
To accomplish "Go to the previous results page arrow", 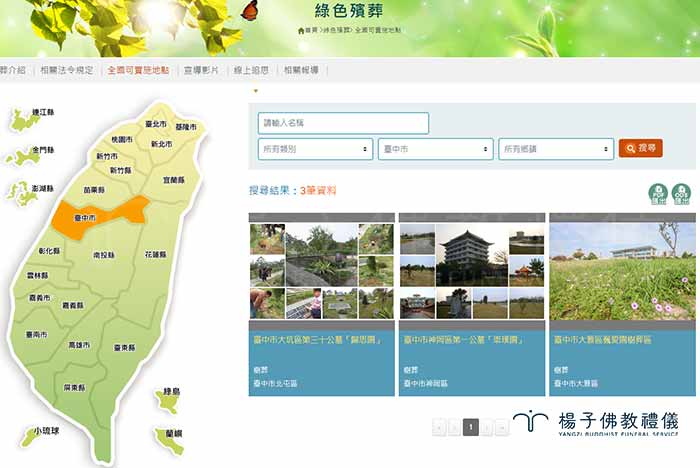I will coord(454,427).
